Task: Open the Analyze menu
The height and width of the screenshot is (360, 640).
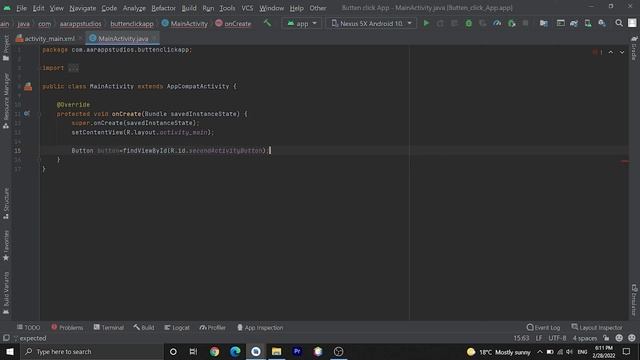Action: [x=134, y=8]
